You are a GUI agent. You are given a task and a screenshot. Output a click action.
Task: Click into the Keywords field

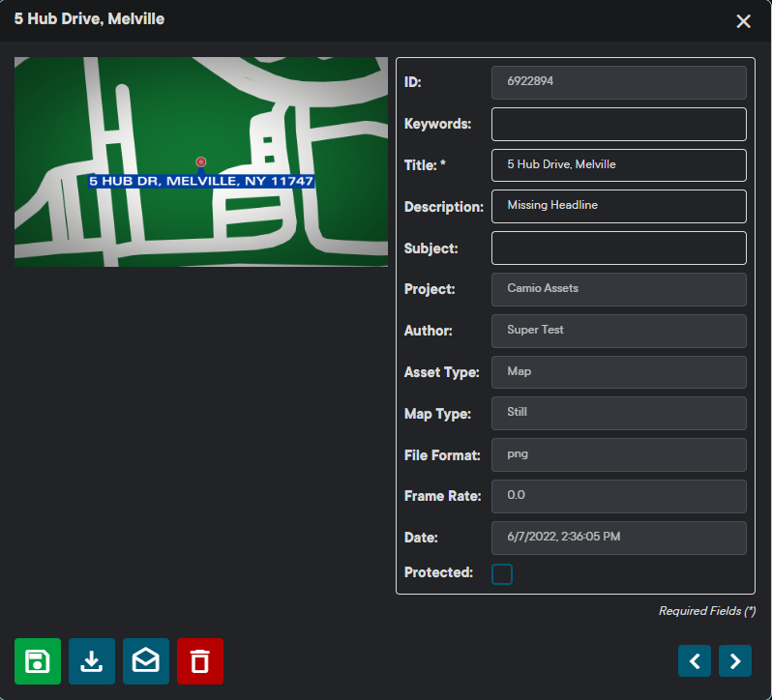(x=619, y=125)
